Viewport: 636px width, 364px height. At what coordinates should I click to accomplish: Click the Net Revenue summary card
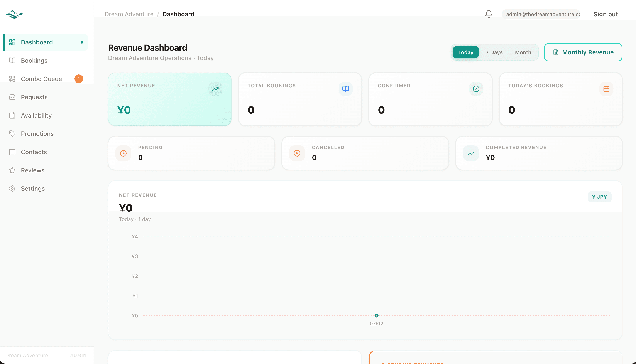[x=170, y=99]
